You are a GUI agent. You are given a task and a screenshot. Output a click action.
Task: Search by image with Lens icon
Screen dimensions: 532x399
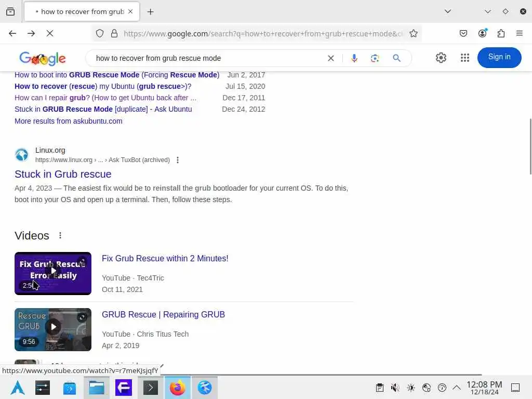(375, 58)
